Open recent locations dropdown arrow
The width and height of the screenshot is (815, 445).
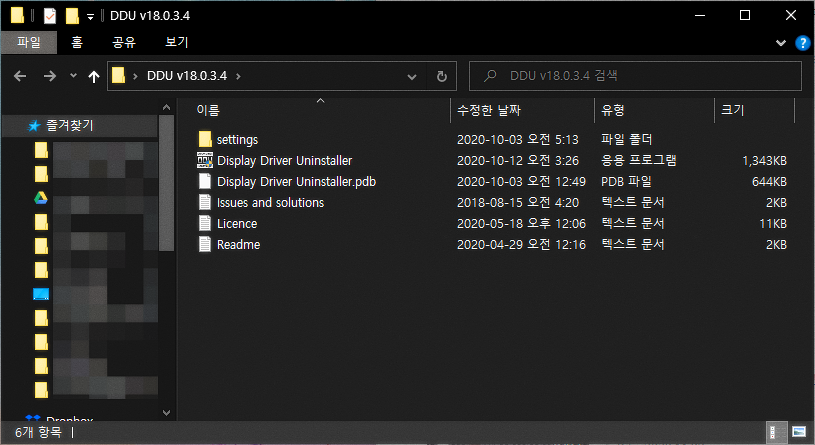(73, 75)
